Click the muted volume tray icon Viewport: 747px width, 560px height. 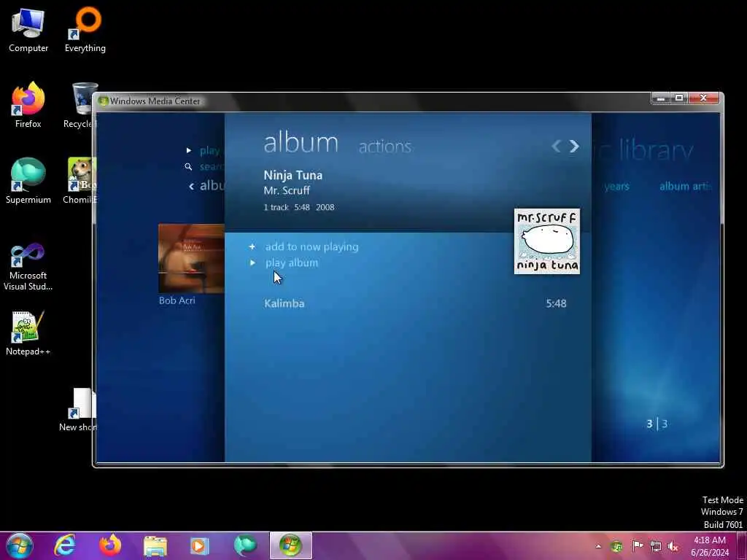(x=673, y=546)
